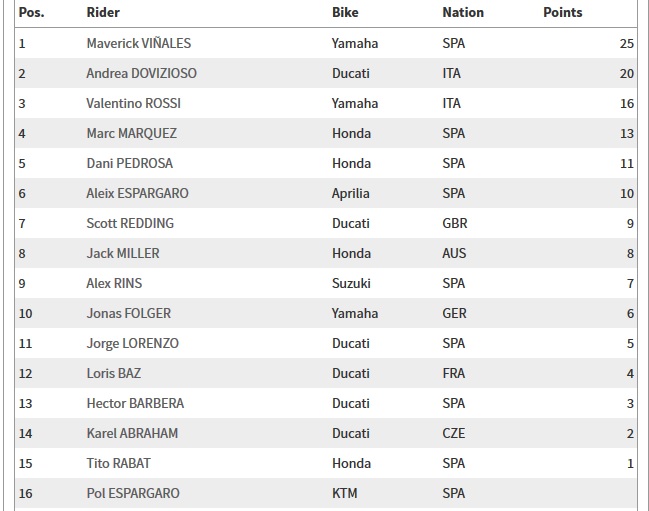Viewport: 649px width, 511px height.
Task: Click the Points column header
Action: click(562, 13)
